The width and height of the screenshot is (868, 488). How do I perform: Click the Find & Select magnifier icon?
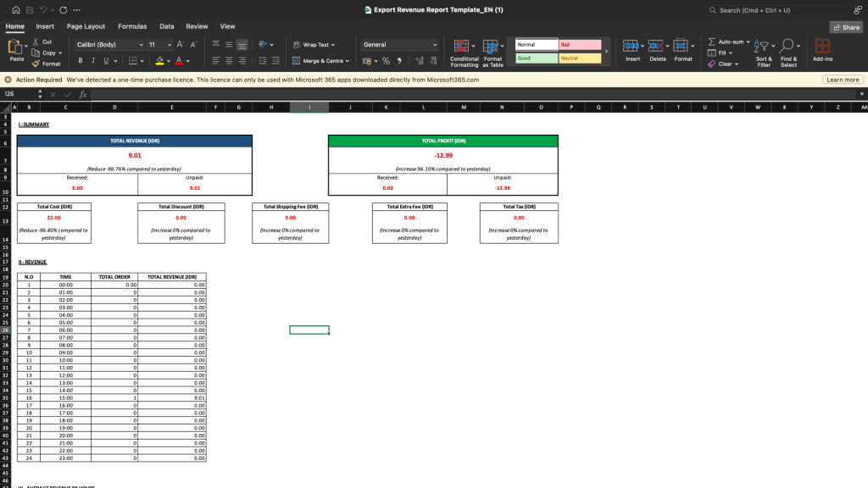(787, 47)
